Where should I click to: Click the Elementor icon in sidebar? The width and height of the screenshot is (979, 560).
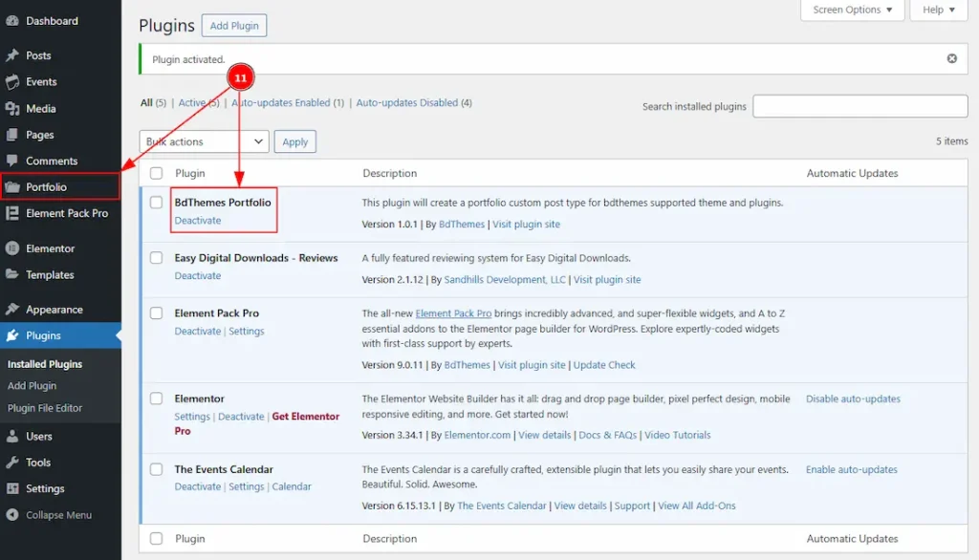(12, 248)
